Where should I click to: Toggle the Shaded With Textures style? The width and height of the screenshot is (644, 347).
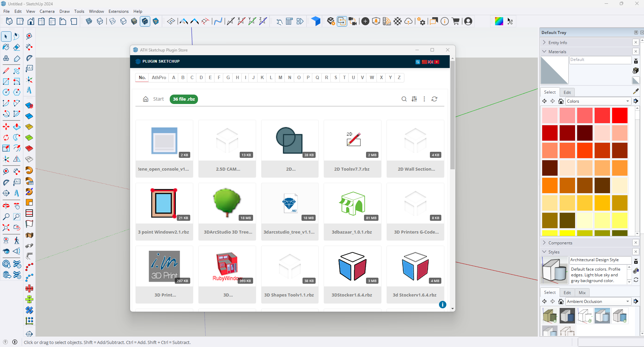pos(145,22)
